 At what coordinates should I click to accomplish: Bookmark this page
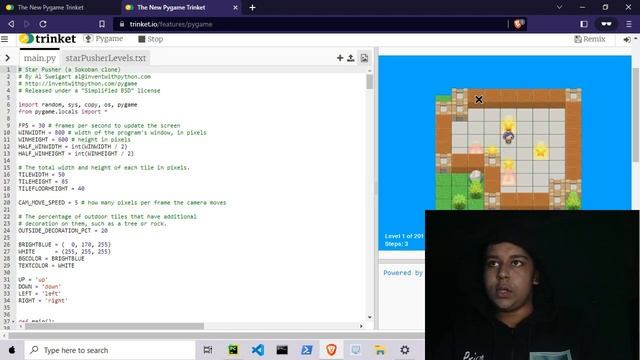[x=102, y=24]
